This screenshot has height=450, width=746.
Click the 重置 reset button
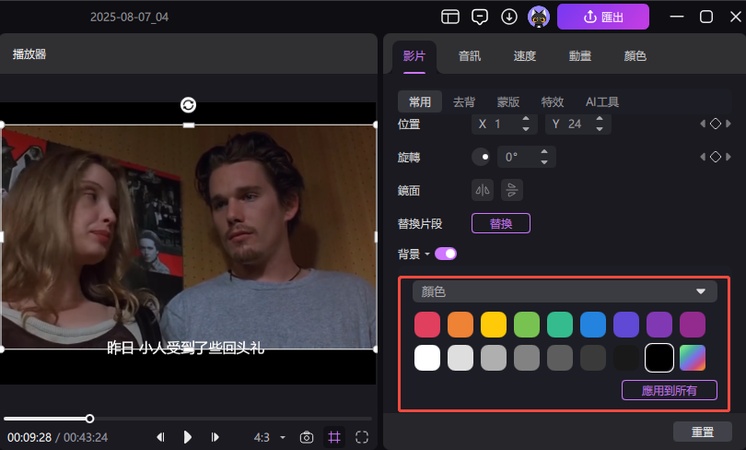tap(702, 432)
